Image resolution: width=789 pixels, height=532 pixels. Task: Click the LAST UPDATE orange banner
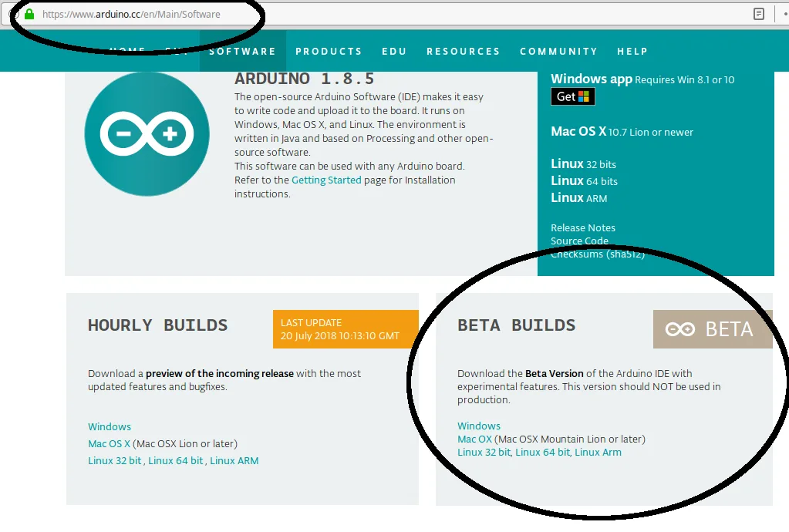point(346,329)
